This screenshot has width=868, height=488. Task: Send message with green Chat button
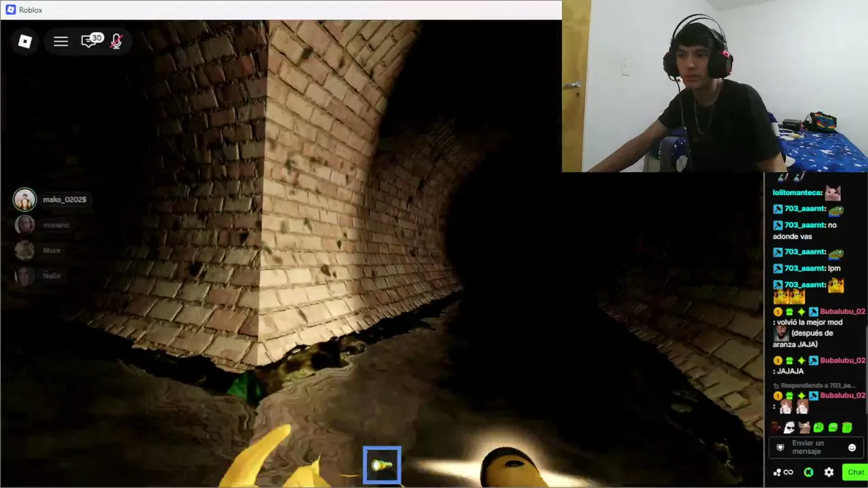click(x=855, y=472)
